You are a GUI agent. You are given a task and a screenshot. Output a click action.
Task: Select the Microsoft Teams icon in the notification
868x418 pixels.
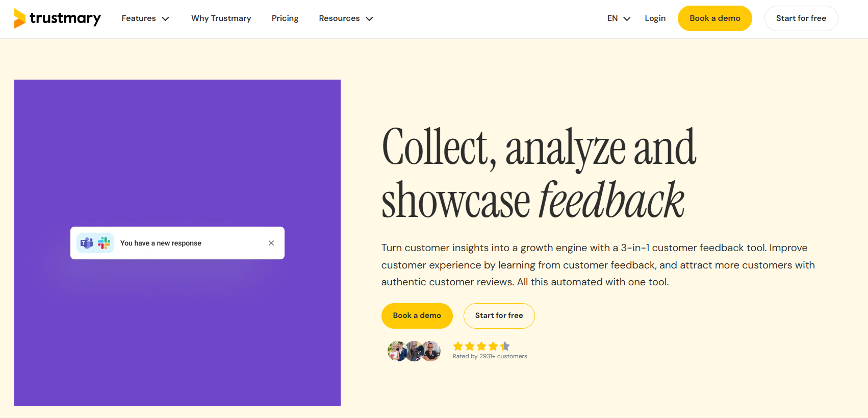pos(86,243)
